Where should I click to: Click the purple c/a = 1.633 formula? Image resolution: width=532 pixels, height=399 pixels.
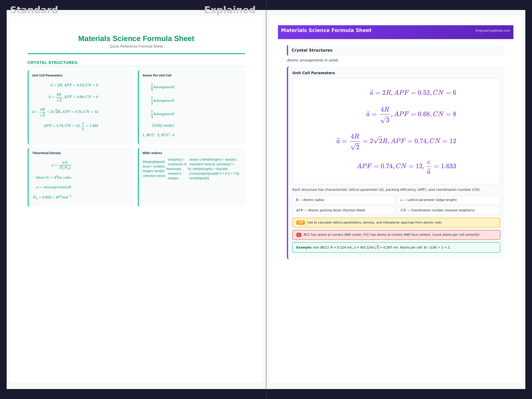pyautogui.click(x=406, y=166)
